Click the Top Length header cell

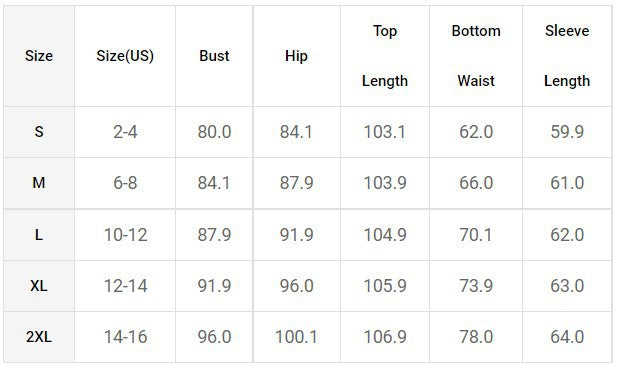[385, 56]
